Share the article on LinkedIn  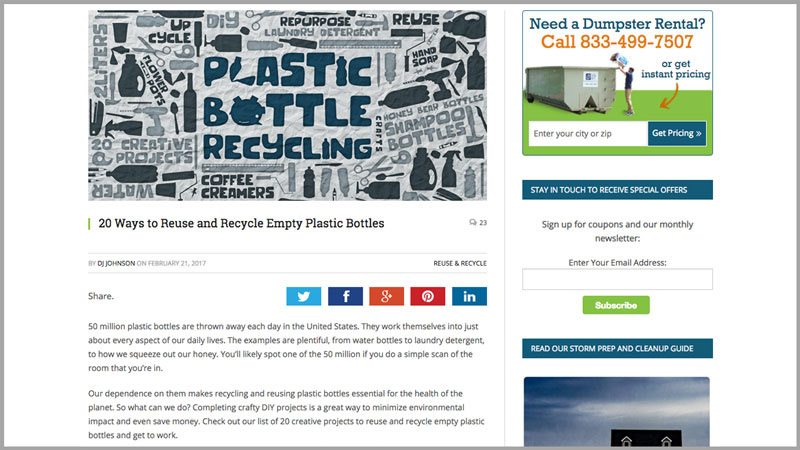pos(469,296)
